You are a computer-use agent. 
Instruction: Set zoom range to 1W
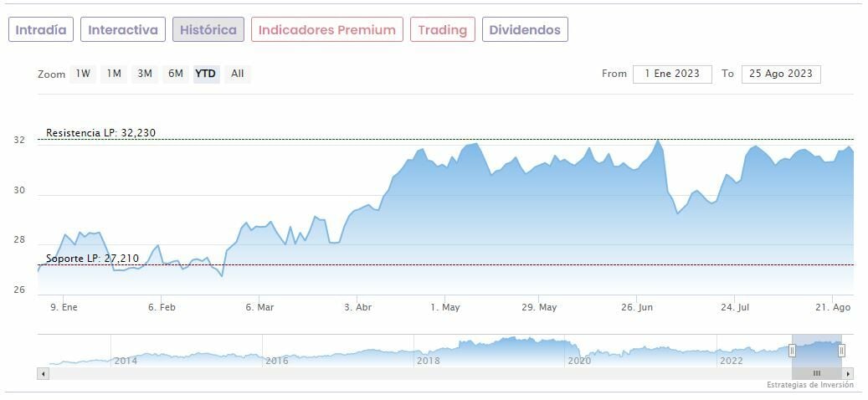click(x=83, y=74)
